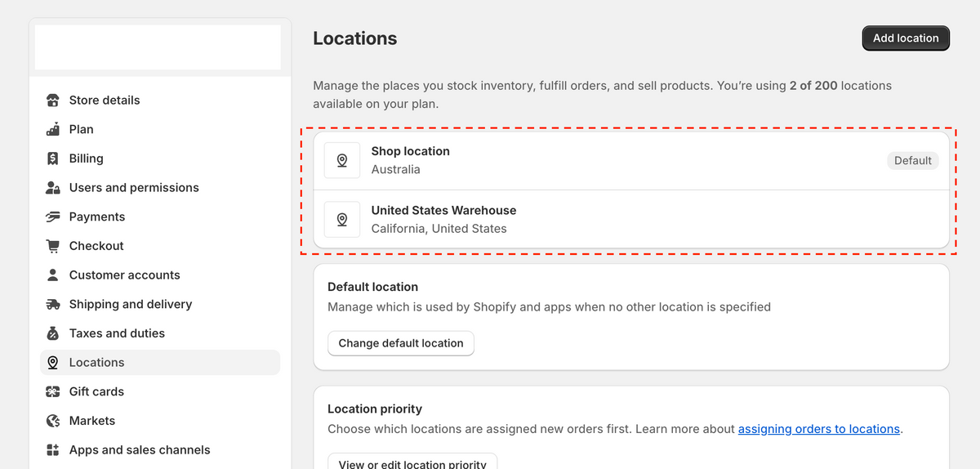Click the Default location heading

(x=373, y=287)
